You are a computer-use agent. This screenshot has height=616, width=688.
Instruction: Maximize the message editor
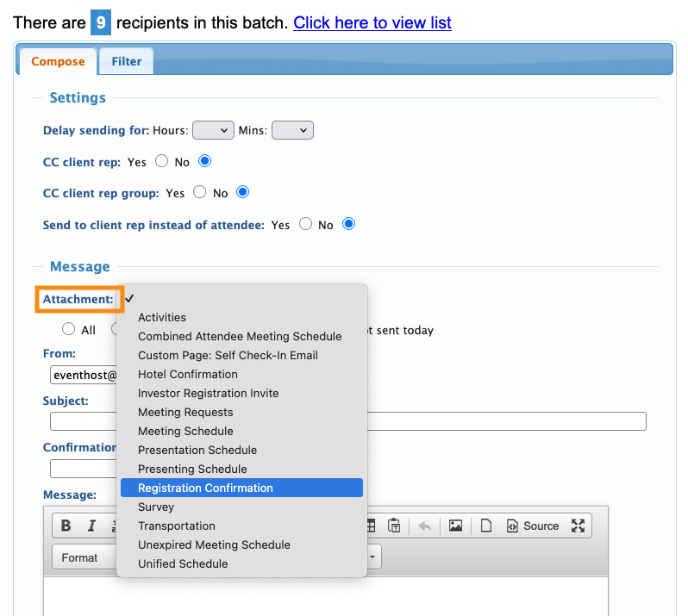pyautogui.click(x=579, y=526)
